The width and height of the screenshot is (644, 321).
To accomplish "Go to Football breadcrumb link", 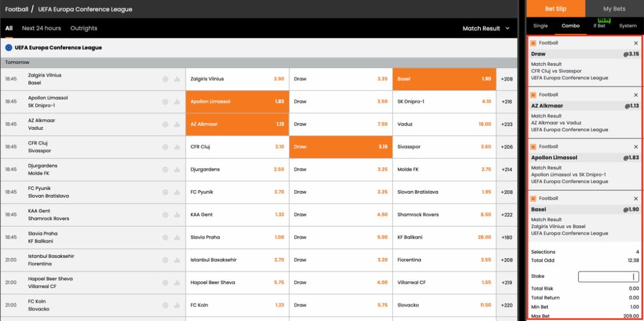I will pos(17,9).
